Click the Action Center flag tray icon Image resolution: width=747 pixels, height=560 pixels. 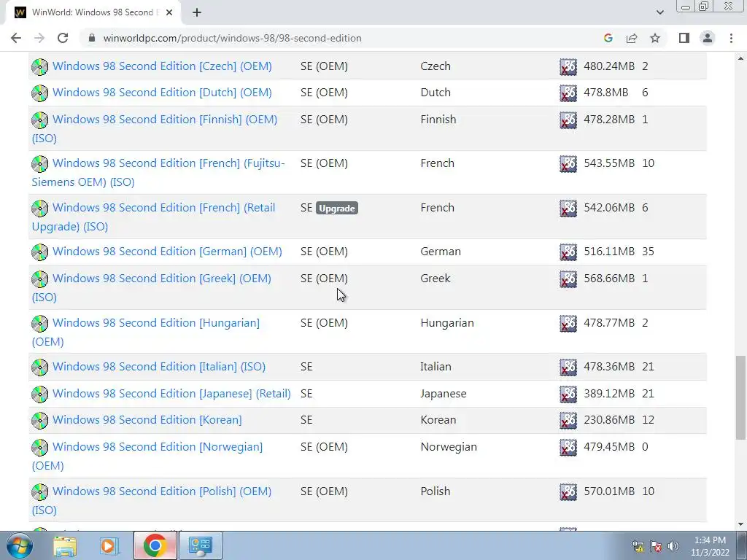[x=656, y=546]
